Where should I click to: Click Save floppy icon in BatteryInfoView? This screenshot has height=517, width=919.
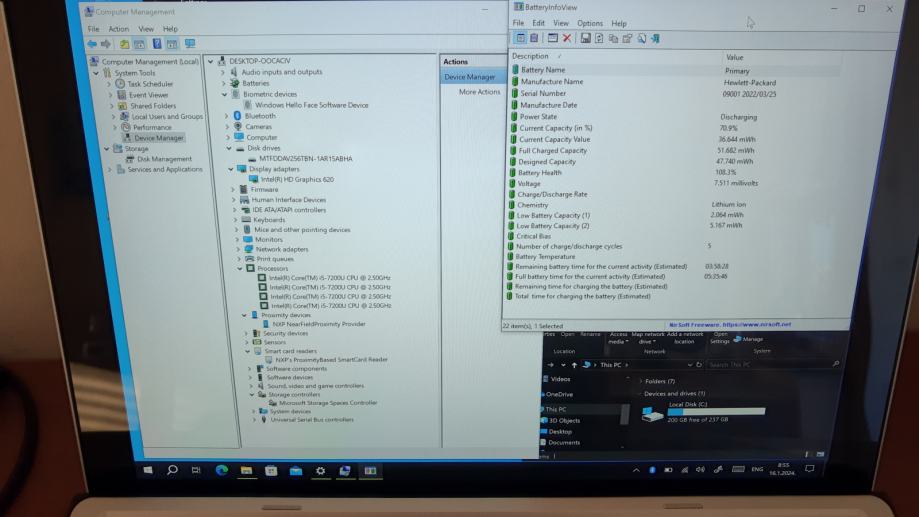coord(585,38)
